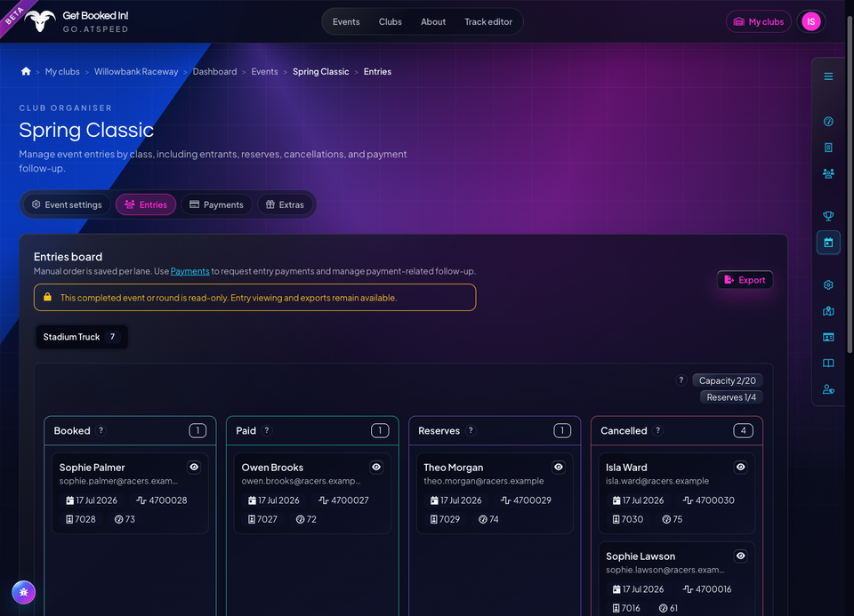854x616 pixels.
Task: Select the Stadium Truck class chip
Action: point(81,337)
